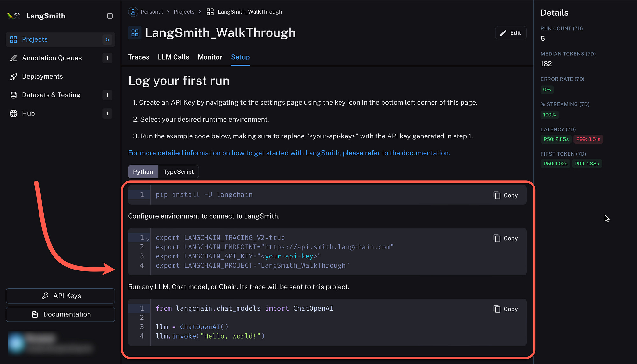Click the ChatOpenAI import line
The height and width of the screenshot is (364, 637).
(x=244, y=308)
